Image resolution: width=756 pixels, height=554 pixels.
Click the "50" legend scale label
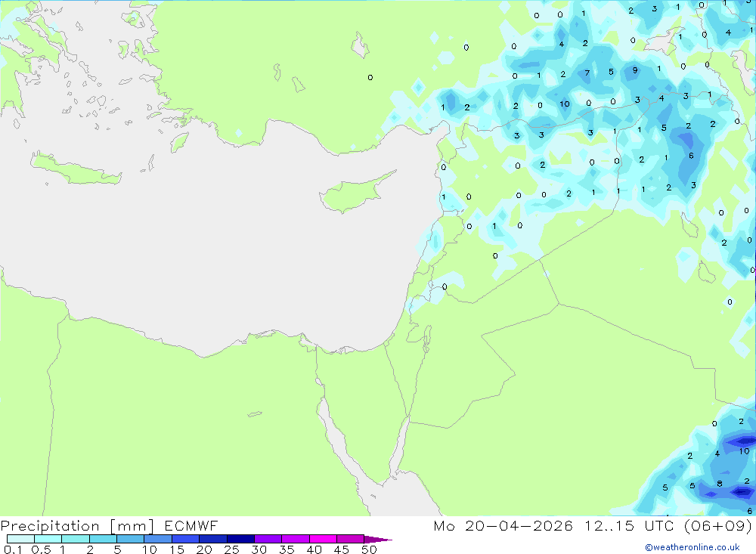[369, 549]
